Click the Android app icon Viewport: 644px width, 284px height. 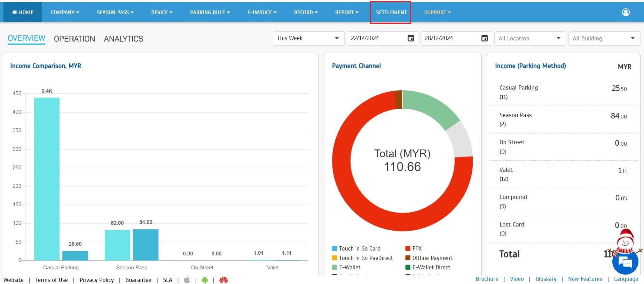205,280
